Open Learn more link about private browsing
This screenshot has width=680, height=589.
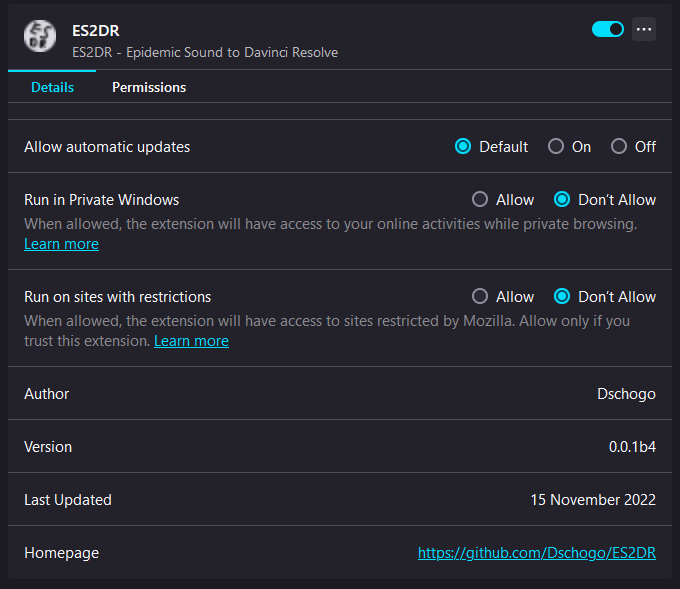click(x=61, y=244)
